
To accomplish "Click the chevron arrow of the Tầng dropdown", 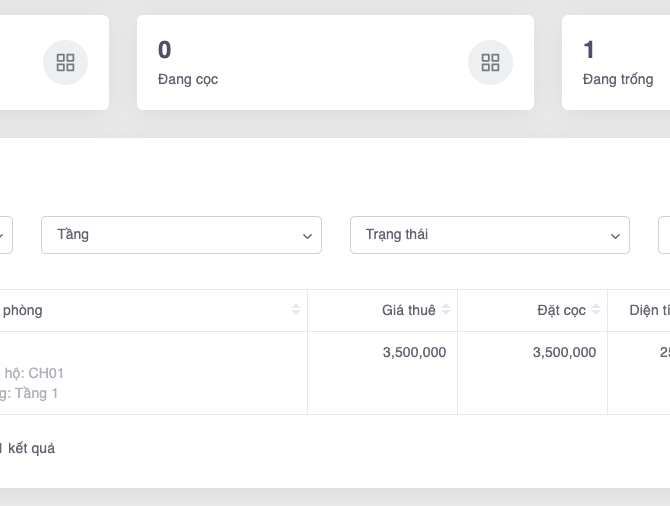I will point(307,236).
